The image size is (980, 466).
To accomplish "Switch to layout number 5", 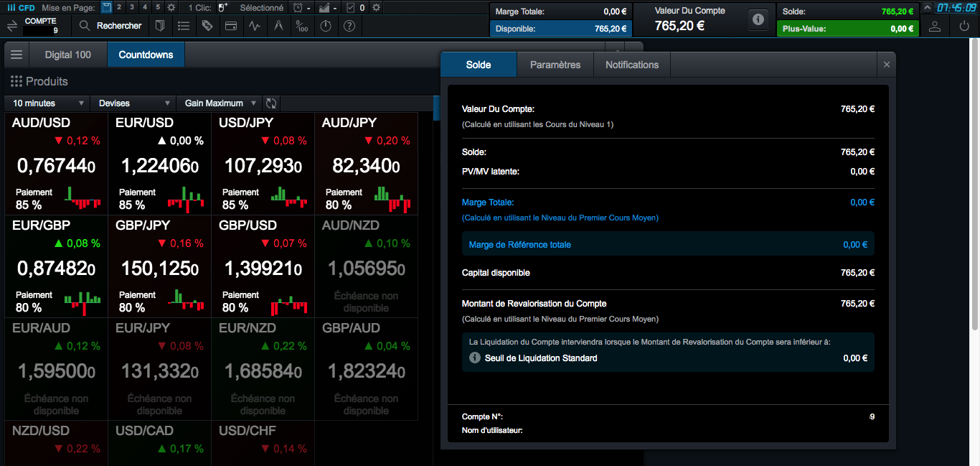I will pyautogui.click(x=158, y=7).
